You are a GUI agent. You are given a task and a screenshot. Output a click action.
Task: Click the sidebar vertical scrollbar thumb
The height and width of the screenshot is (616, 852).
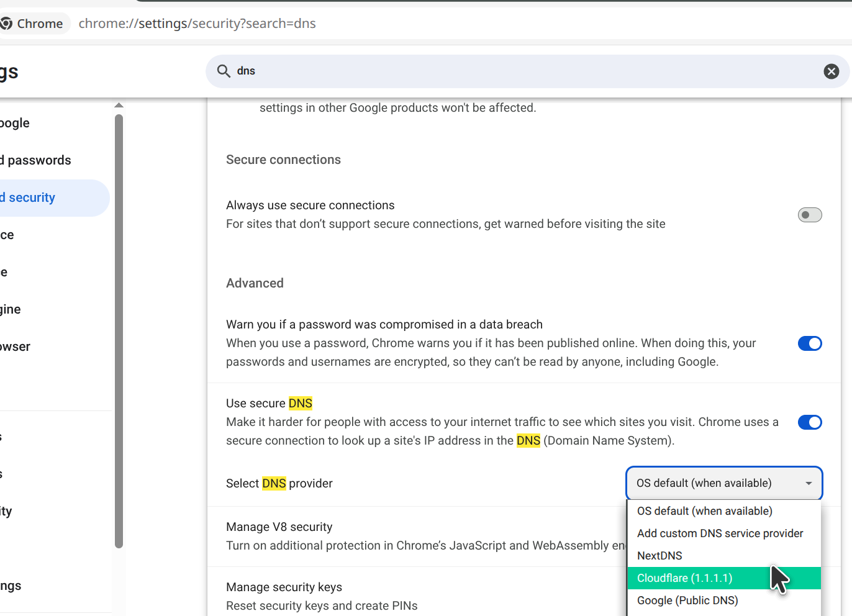click(119, 331)
